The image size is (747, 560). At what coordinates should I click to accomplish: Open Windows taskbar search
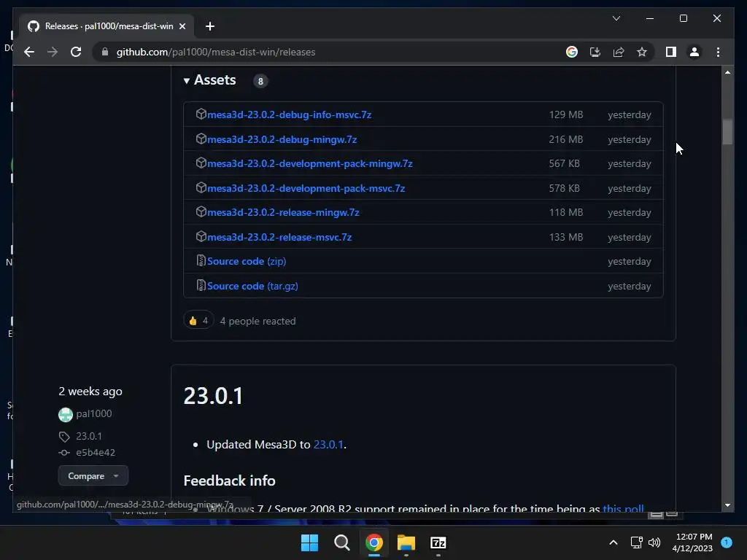click(x=341, y=542)
